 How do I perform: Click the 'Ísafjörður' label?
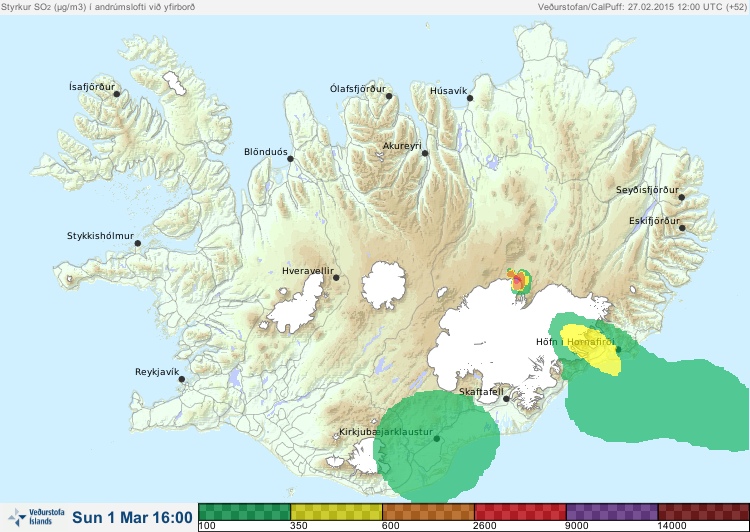click(92, 87)
